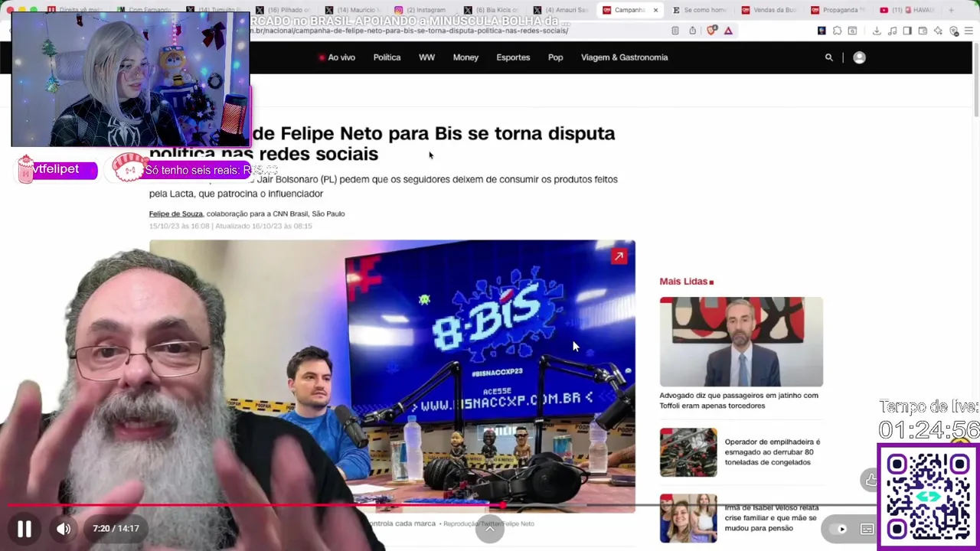Click the search magnifier in CNN header
Image resolution: width=980 pixels, height=551 pixels.
point(828,57)
